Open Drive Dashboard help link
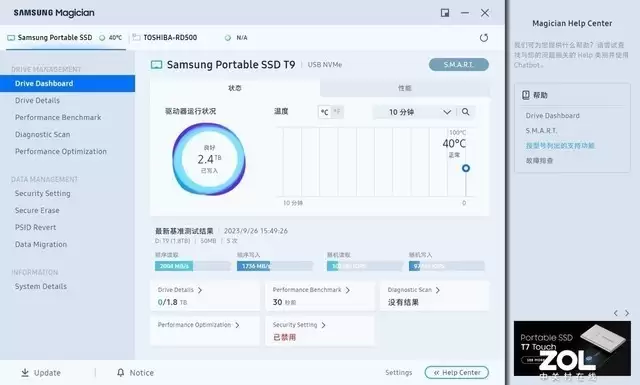The width and height of the screenshot is (640, 385). point(553,116)
